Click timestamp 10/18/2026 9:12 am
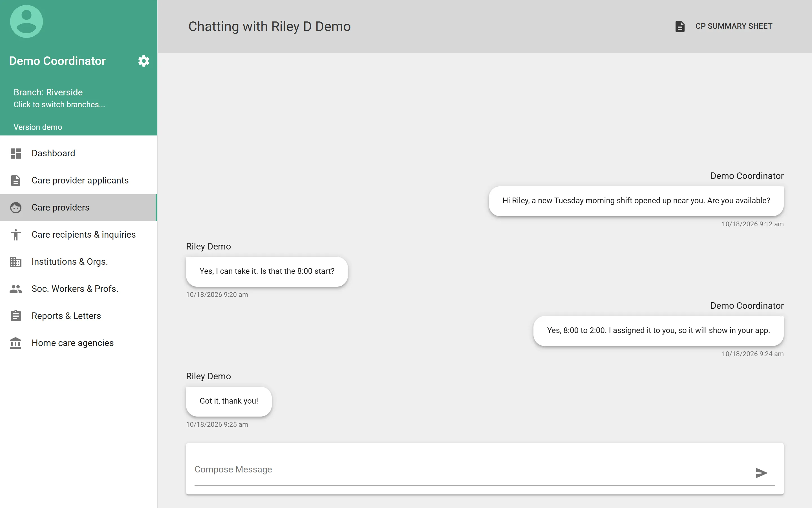The height and width of the screenshot is (508, 812). (753, 224)
